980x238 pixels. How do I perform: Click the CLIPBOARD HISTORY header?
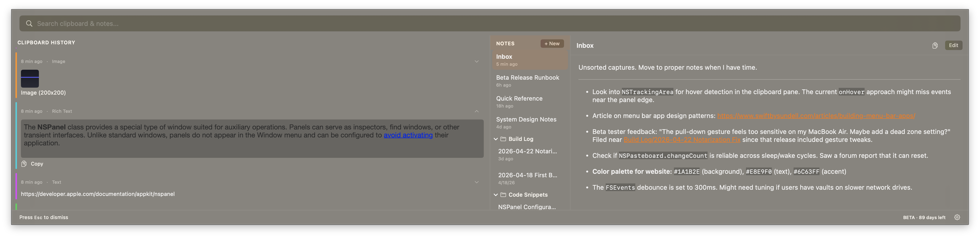(46, 43)
